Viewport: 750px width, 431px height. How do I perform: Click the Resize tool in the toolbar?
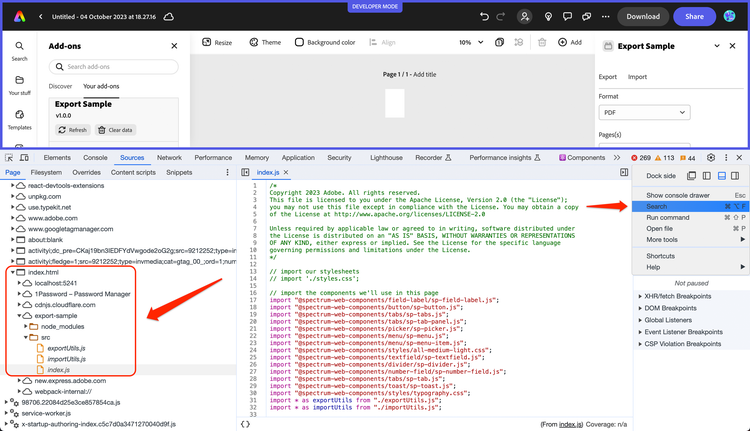217,43
